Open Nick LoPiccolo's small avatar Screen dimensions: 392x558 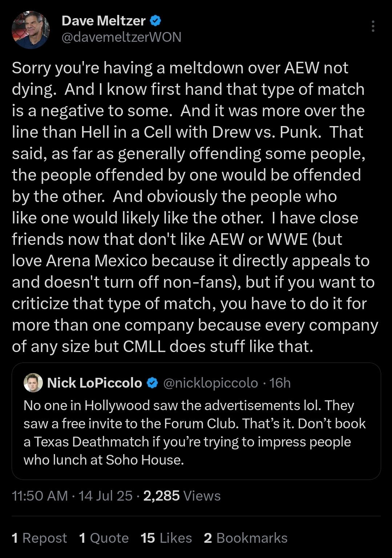pyautogui.click(x=33, y=383)
